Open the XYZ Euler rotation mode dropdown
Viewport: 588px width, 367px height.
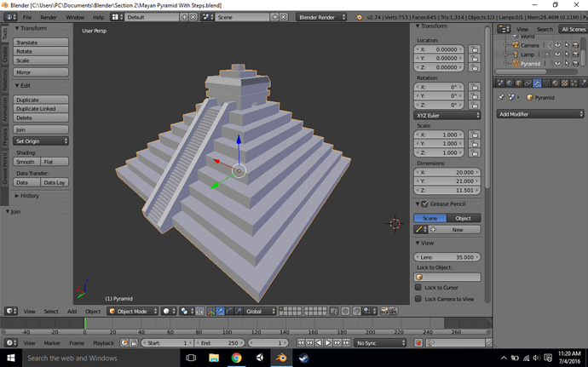pos(447,115)
